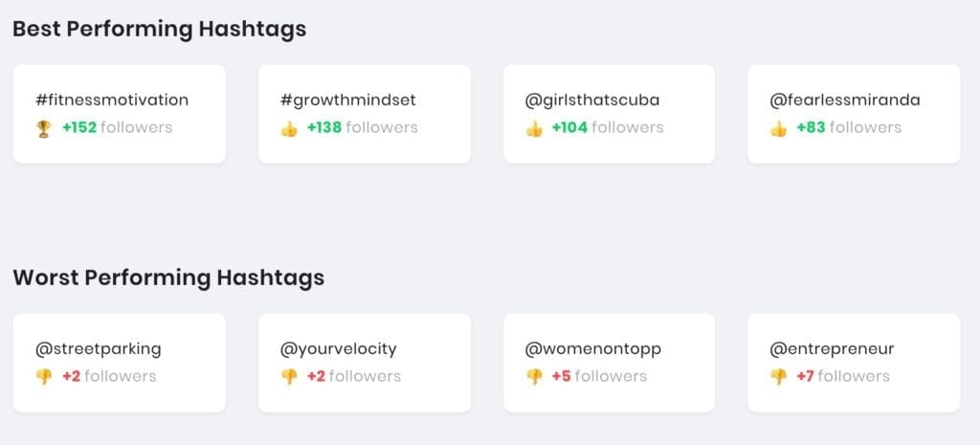This screenshot has height=445, width=980.
Task: Click the trophy icon beside +152 followers
Action: pyautogui.click(x=43, y=129)
